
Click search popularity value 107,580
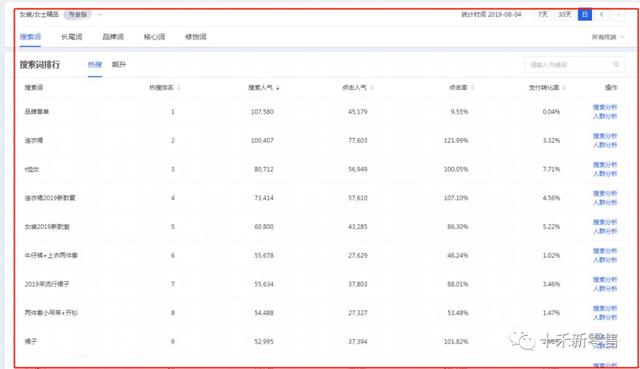point(262,112)
